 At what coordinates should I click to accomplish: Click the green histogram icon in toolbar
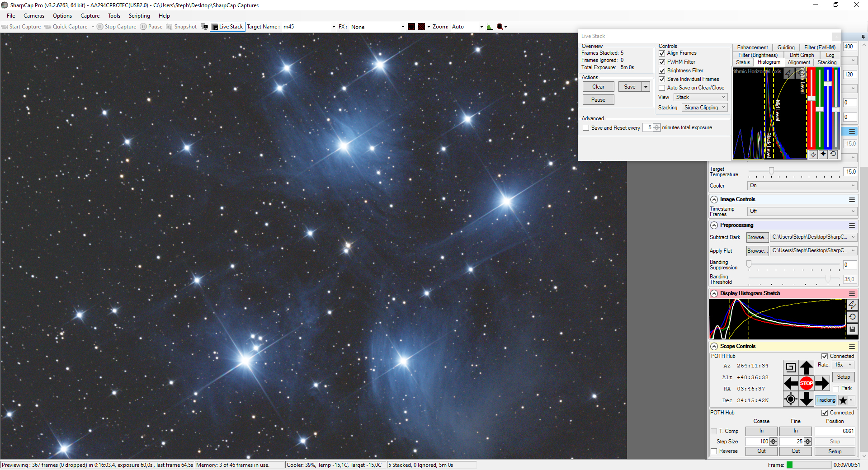[490, 27]
